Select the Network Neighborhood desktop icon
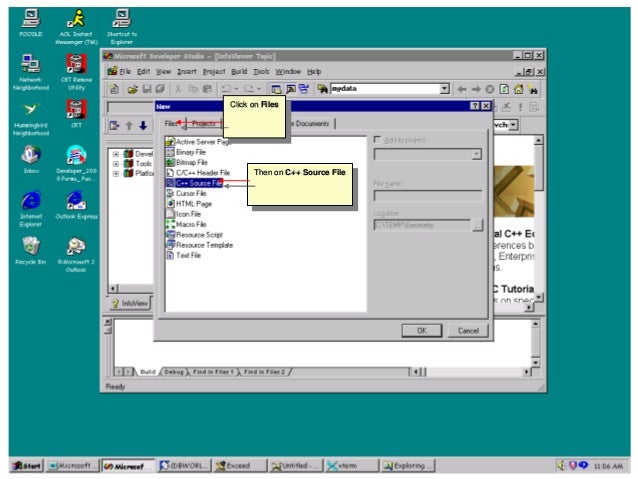This screenshot has width=638, height=479. point(31,72)
